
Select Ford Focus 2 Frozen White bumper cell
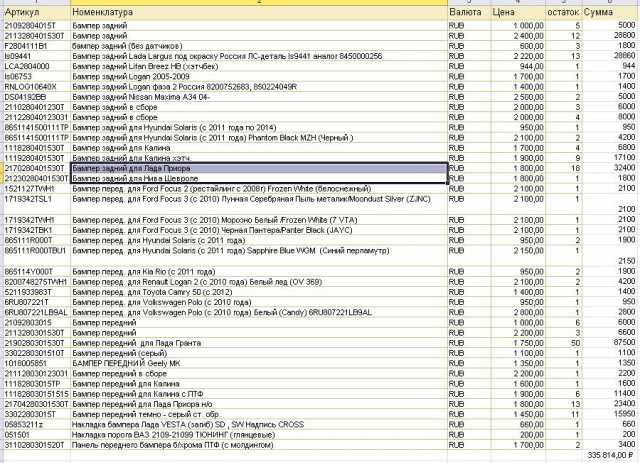tap(259, 189)
